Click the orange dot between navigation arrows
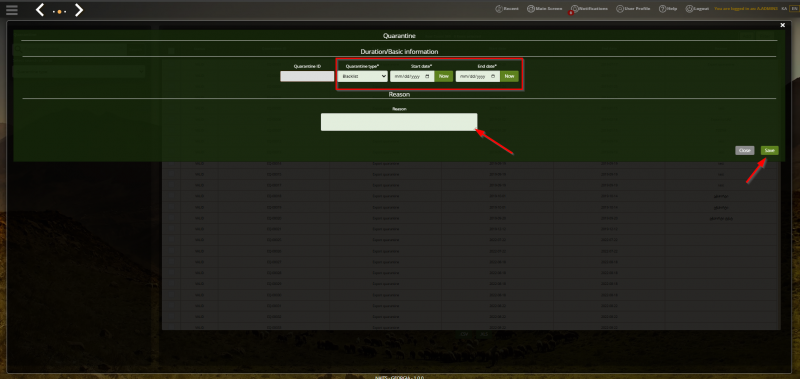800x379 pixels. [x=60, y=12]
